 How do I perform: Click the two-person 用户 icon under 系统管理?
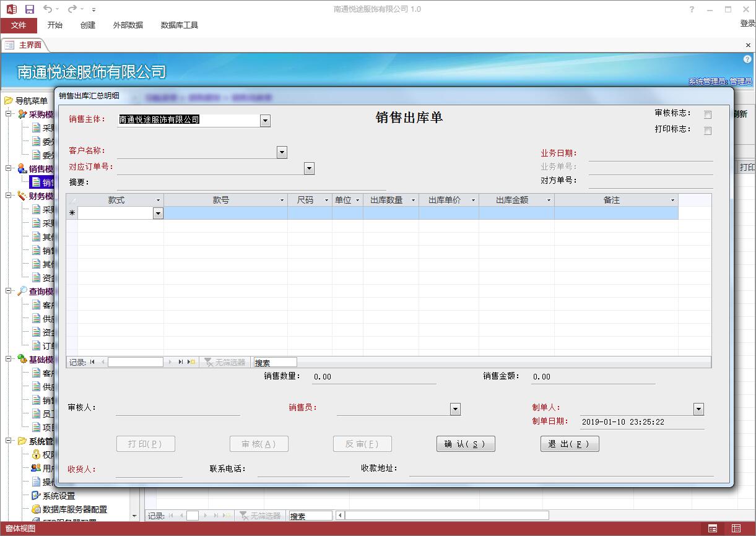click(x=36, y=469)
